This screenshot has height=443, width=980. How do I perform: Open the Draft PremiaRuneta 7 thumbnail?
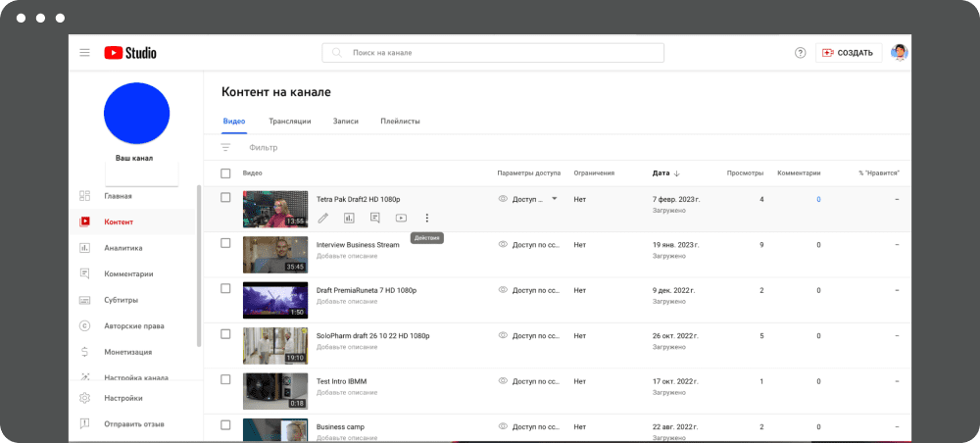275,300
